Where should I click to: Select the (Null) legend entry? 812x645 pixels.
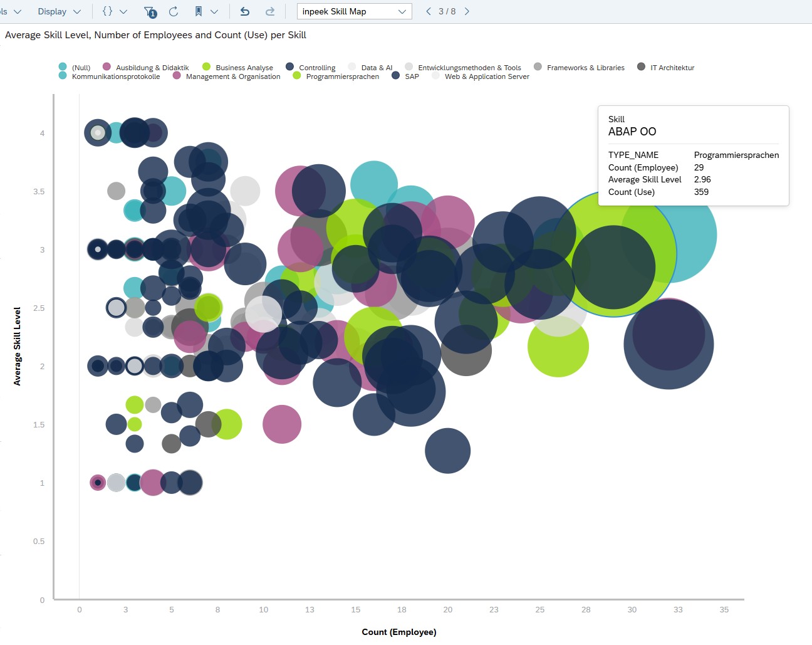click(x=75, y=67)
